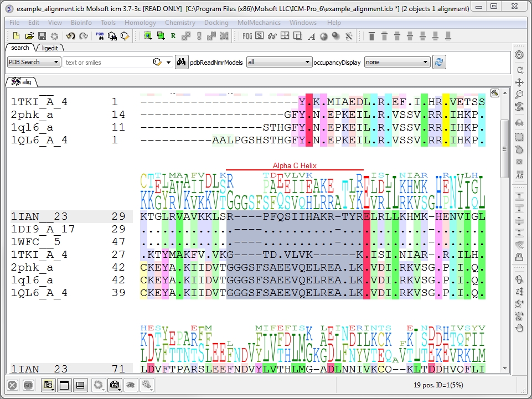
Task: Click the refresh icon beside occupancyDisplay
Action: coord(439,62)
